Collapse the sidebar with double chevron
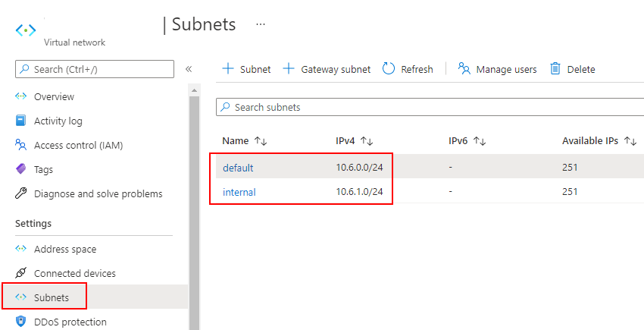The width and height of the screenshot is (644, 330). tap(189, 69)
